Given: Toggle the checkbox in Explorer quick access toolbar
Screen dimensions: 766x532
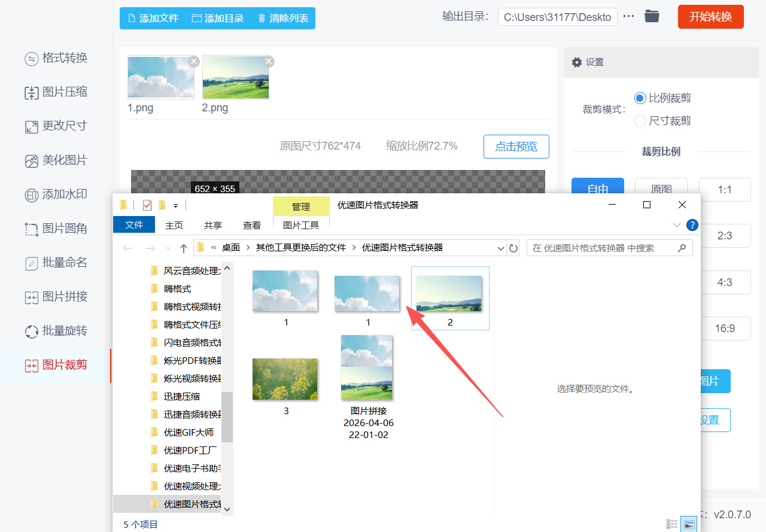Looking at the screenshot, I should 147,205.
